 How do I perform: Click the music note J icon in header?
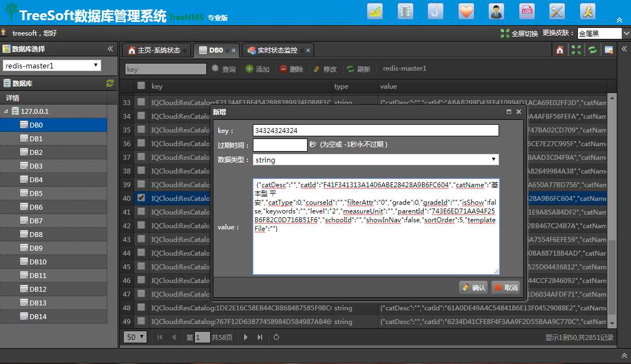tap(436, 11)
